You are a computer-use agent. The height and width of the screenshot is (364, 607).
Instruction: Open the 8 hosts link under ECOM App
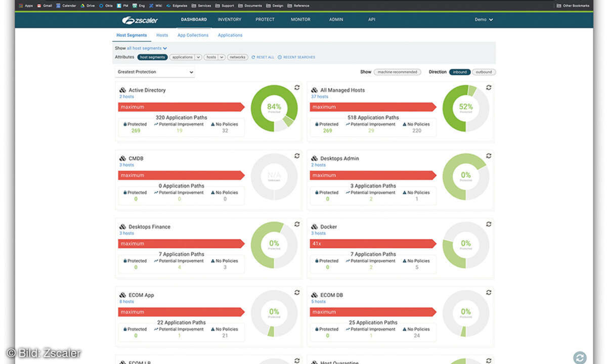pyautogui.click(x=126, y=301)
